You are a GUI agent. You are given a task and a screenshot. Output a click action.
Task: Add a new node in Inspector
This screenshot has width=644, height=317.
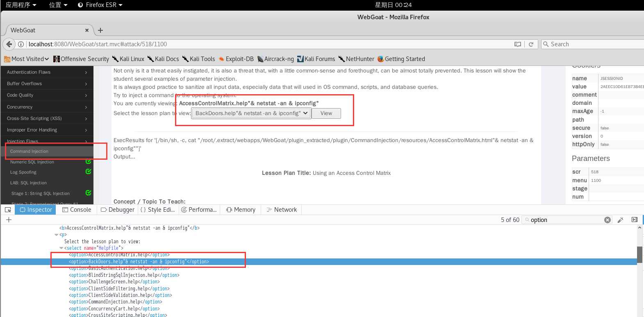(x=9, y=220)
